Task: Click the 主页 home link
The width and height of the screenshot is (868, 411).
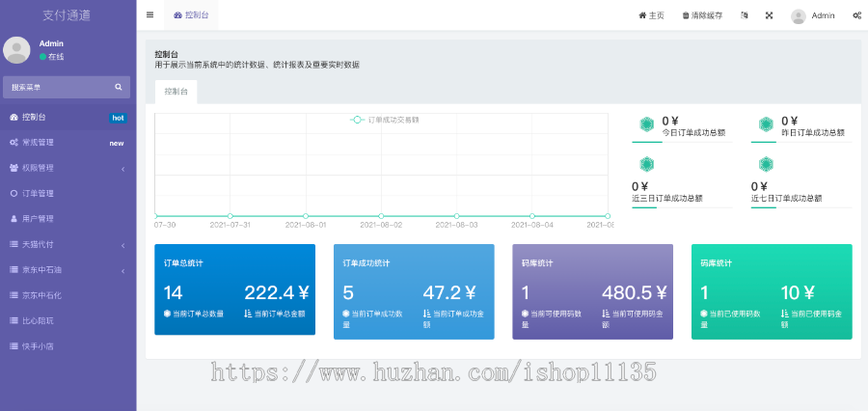Action: click(651, 15)
